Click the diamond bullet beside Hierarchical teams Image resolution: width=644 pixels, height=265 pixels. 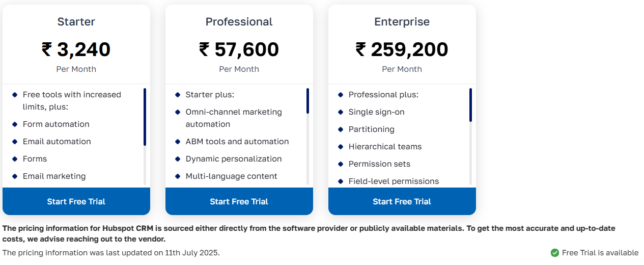point(341,146)
